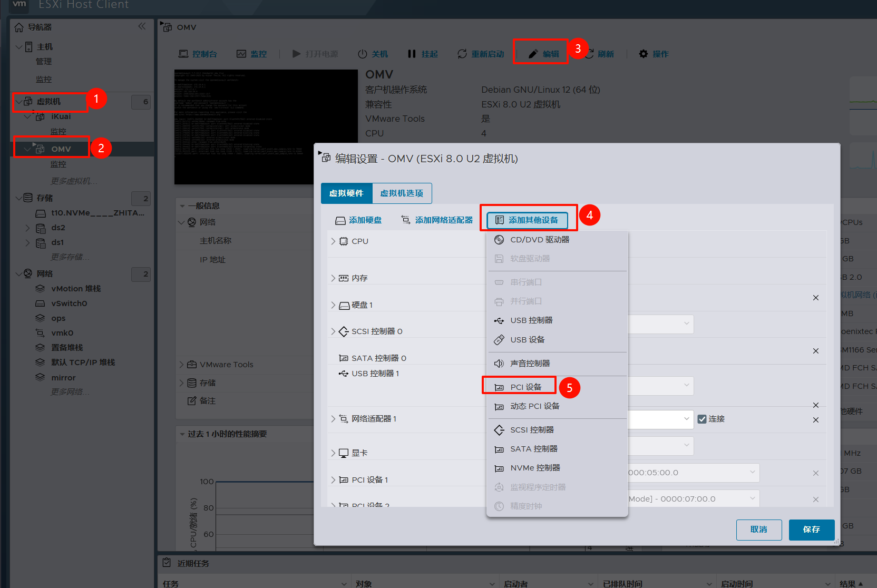Click the Add other device button
Viewport: 877px width, 588px height.
[527, 220]
